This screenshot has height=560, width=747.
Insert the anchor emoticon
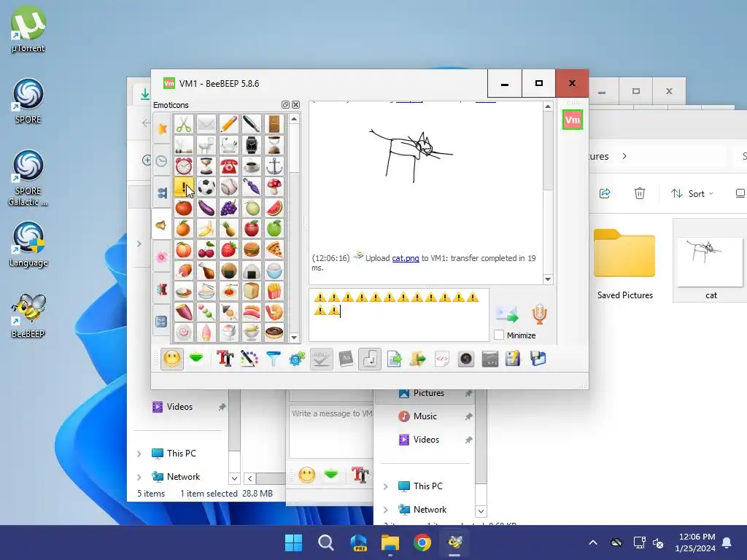point(274,166)
